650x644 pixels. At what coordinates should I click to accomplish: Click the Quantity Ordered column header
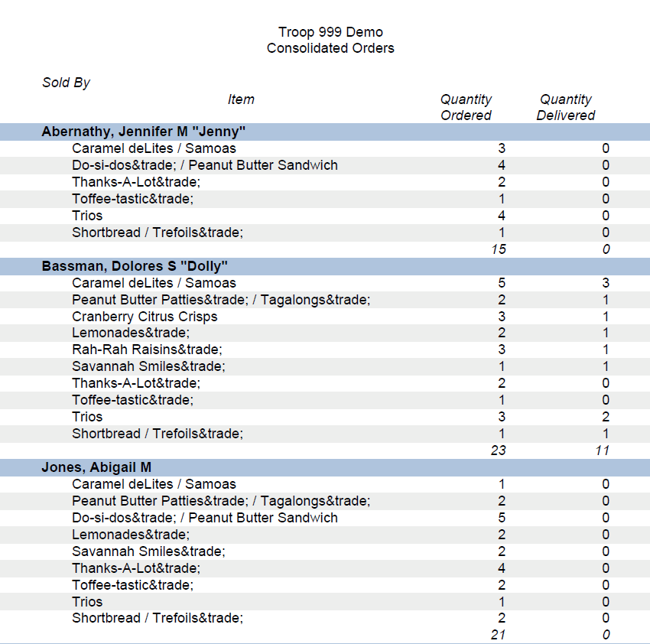[466, 107]
